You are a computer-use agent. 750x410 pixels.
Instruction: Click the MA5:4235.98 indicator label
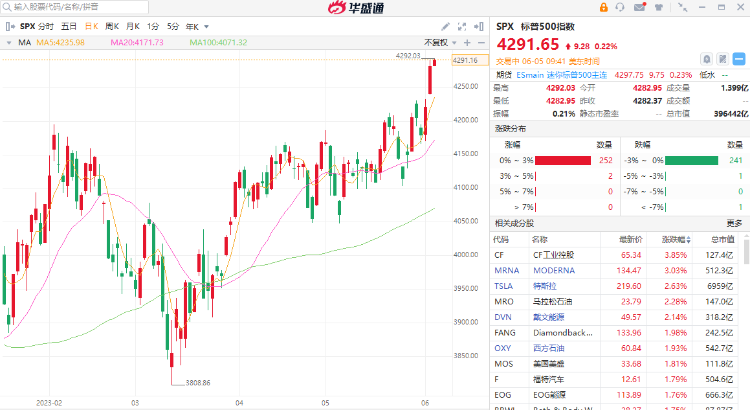[61, 43]
